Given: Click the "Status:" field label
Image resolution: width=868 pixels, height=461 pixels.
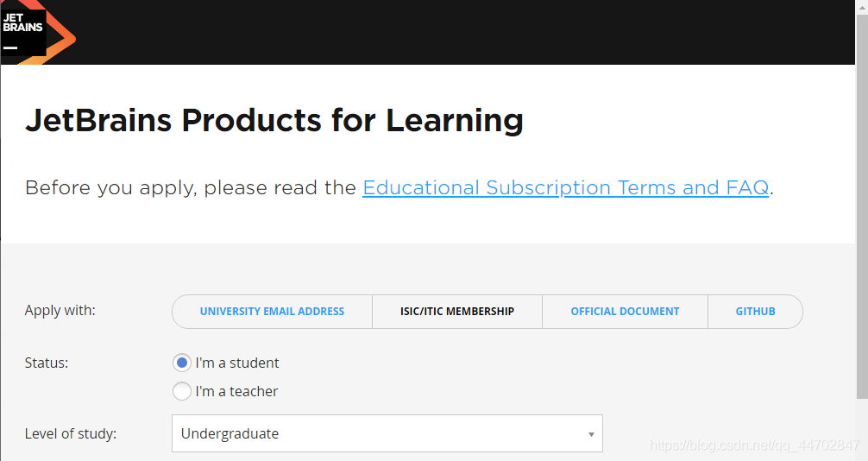Looking at the screenshot, I should [47, 363].
